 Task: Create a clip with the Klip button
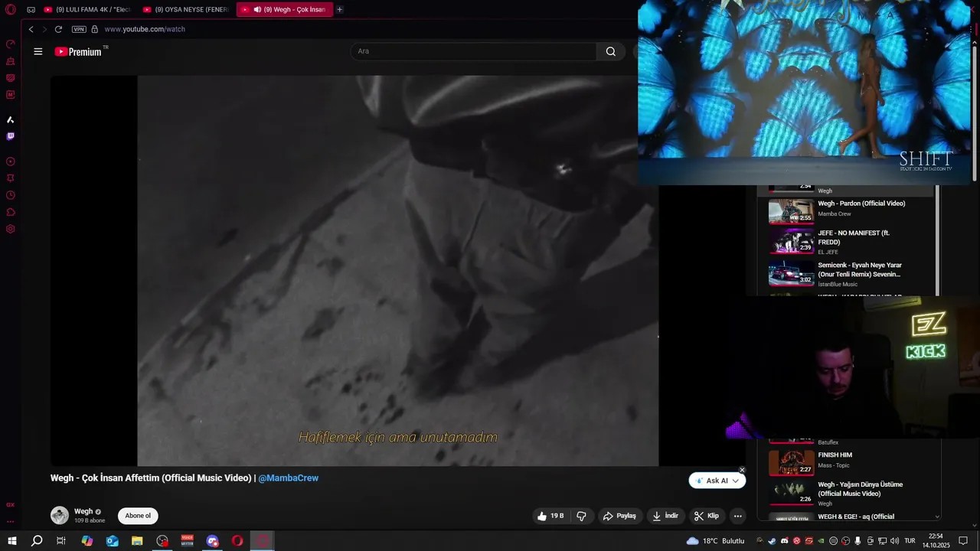[x=707, y=516]
